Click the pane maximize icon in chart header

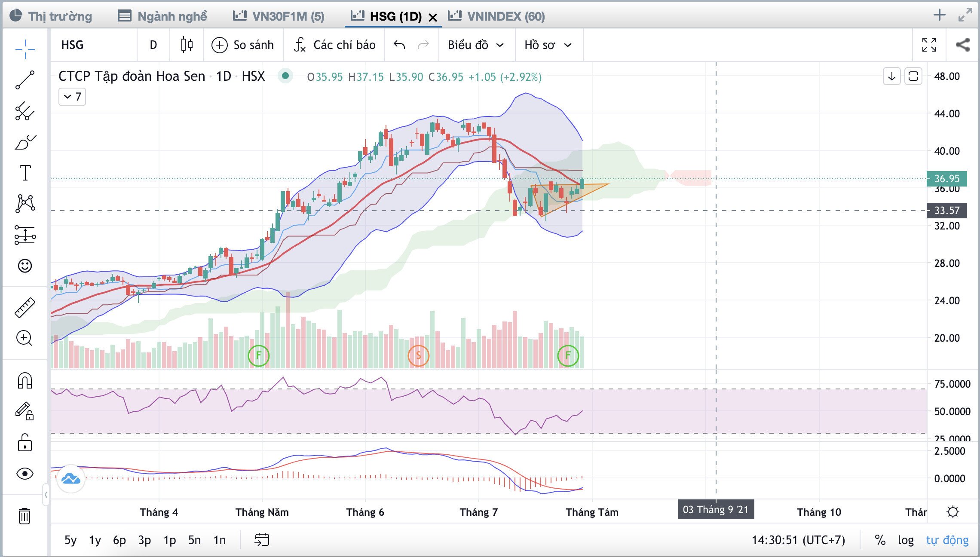[x=913, y=77]
